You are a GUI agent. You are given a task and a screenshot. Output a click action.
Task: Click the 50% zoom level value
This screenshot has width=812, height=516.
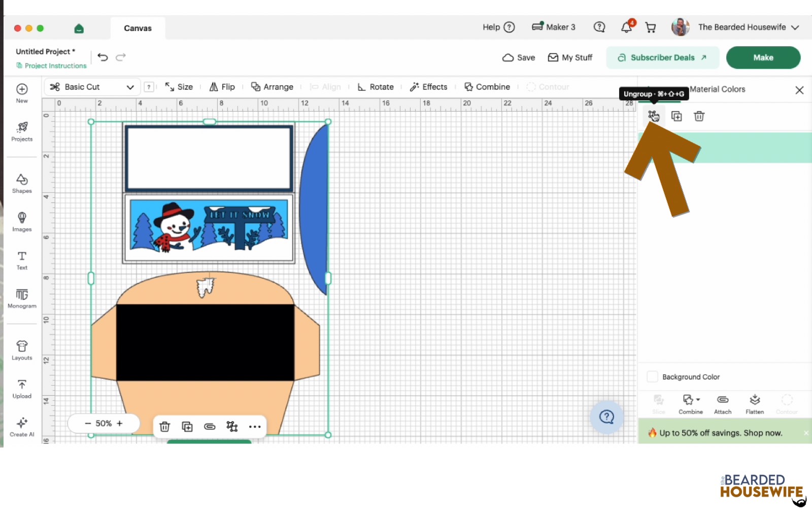[x=104, y=423]
